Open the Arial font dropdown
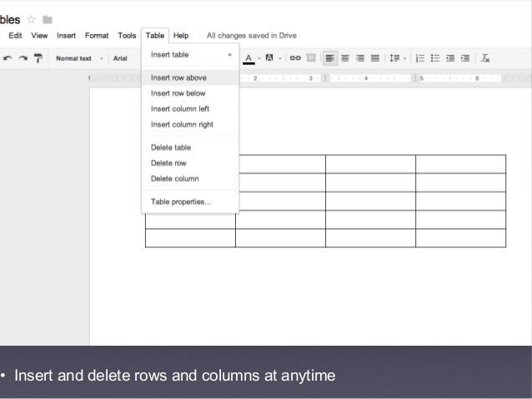The width and height of the screenshot is (532, 399). click(122, 58)
